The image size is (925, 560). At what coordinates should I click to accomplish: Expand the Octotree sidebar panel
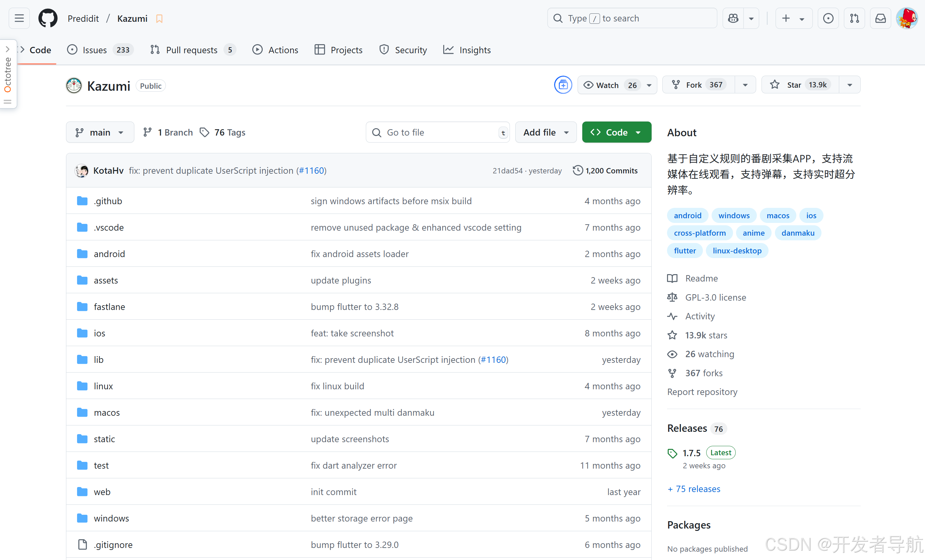coord(7,49)
